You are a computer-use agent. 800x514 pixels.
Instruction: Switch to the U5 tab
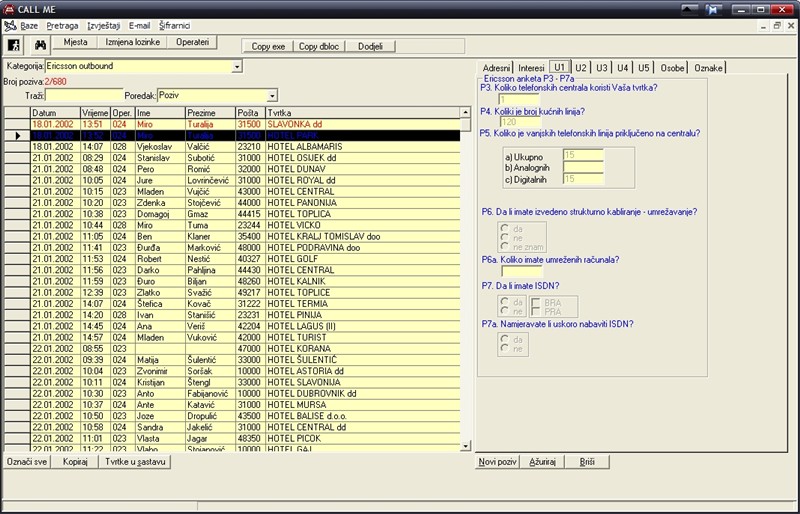coord(644,68)
